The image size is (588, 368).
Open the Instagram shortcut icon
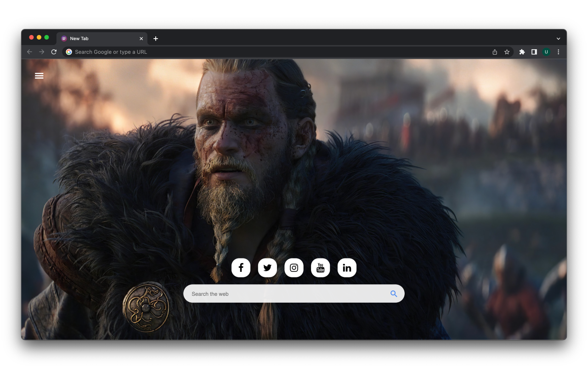294,268
